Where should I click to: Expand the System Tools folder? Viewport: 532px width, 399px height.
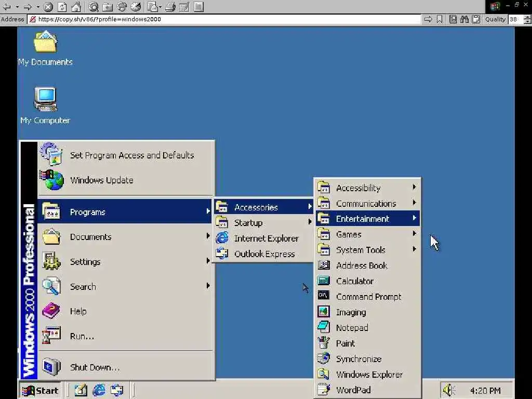[x=368, y=250]
